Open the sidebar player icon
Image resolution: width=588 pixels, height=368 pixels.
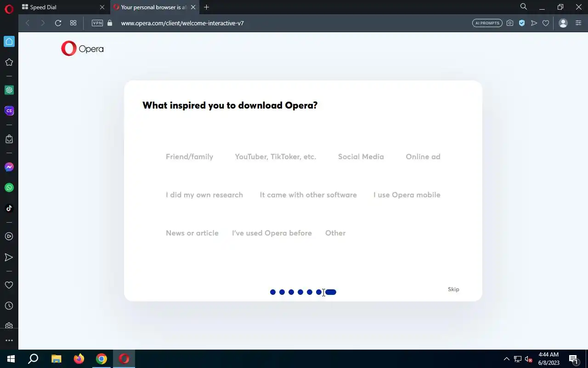point(9,236)
